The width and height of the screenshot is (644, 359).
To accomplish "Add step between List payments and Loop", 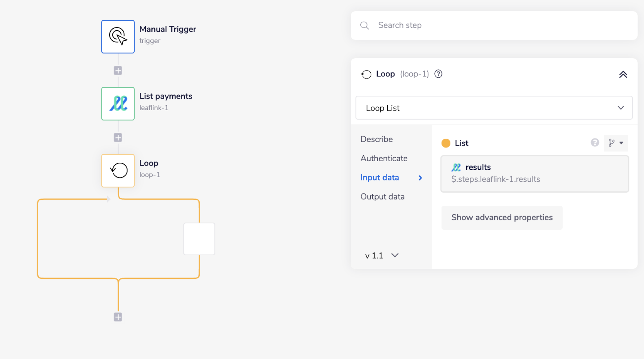I will click(x=118, y=138).
